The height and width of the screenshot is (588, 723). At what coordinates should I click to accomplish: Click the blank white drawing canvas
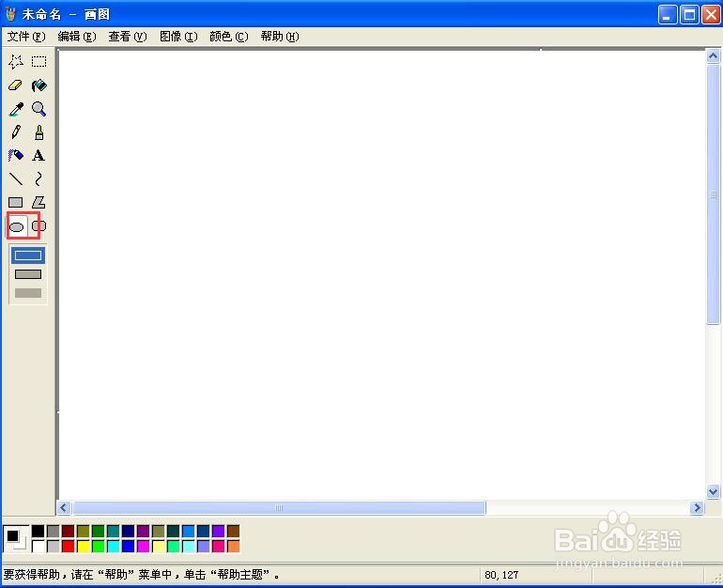click(382, 274)
